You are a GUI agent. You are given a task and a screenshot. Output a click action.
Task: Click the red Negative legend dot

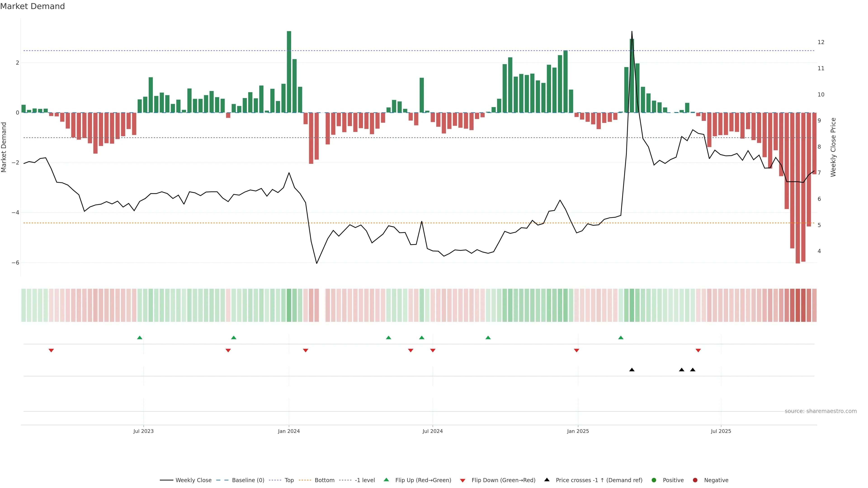pos(695,480)
